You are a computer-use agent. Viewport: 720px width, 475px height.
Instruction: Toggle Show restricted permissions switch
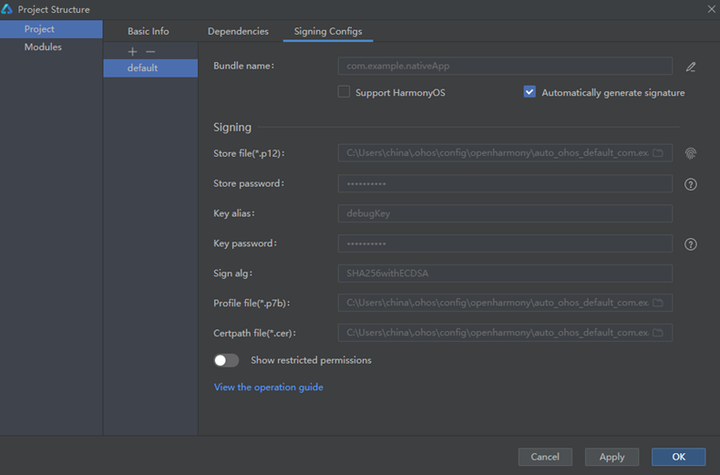point(226,360)
